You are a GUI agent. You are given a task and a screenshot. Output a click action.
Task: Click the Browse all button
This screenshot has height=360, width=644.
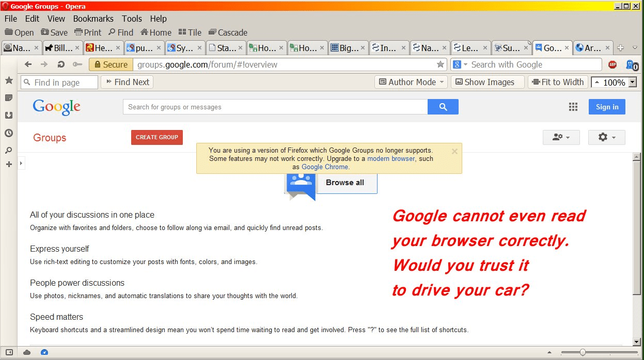[x=345, y=183]
